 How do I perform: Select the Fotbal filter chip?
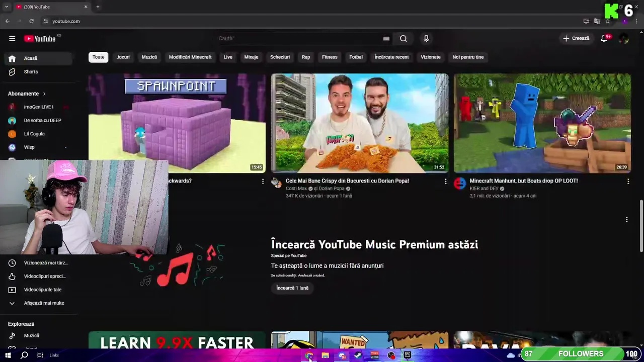(x=356, y=57)
